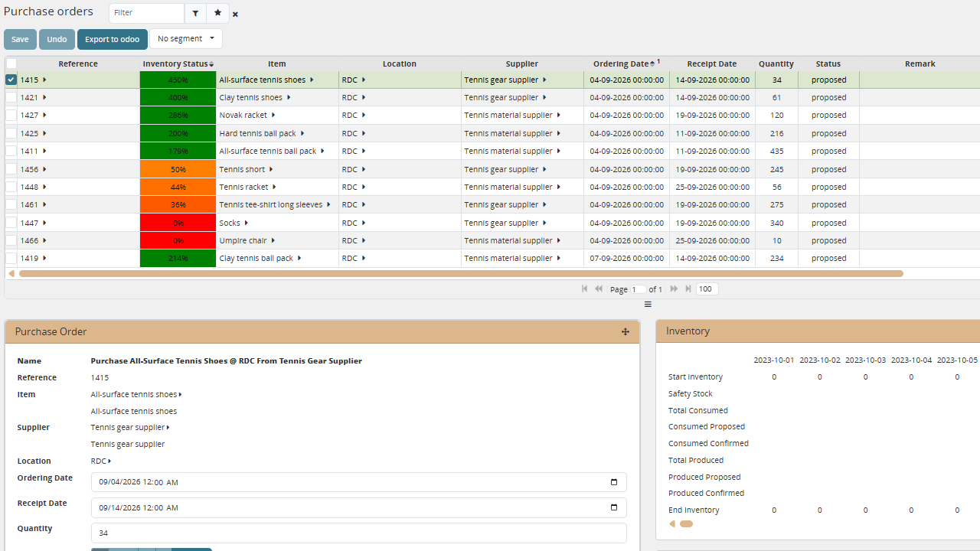Click Export to odoo button

(x=112, y=39)
